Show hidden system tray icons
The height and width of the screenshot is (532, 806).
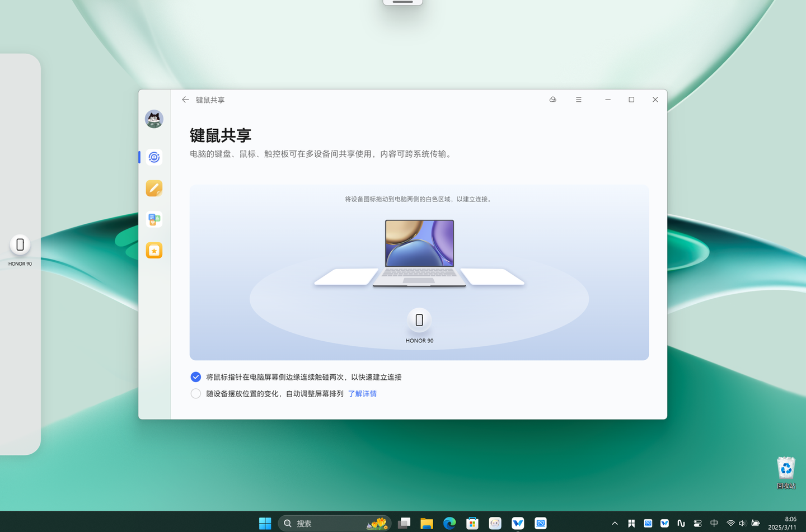(x=615, y=524)
